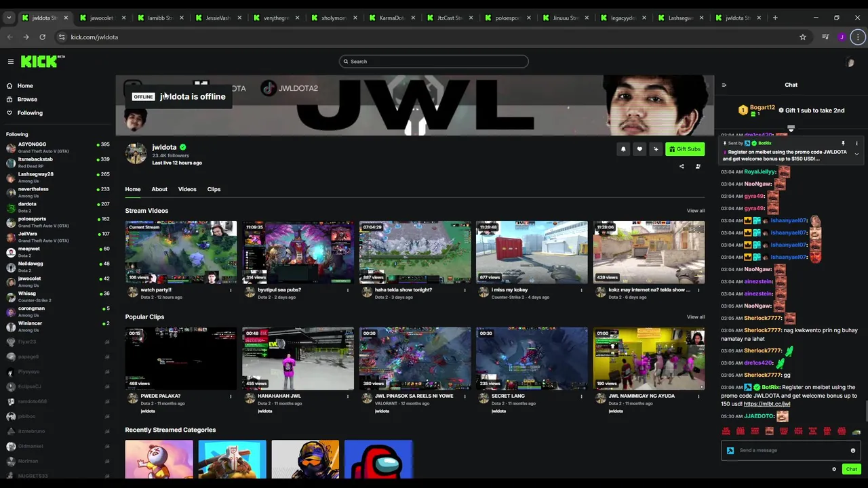The width and height of the screenshot is (868, 488).
Task: Click the moderator badge in message box
Action: [730, 451]
